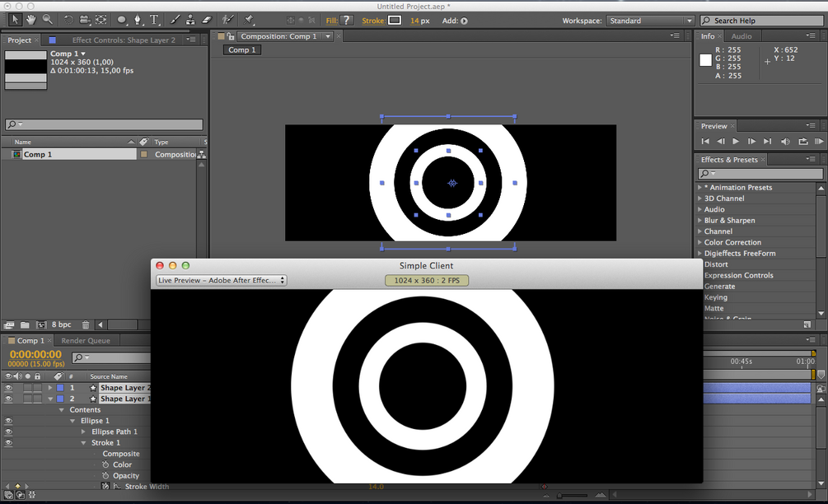This screenshot has height=504, width=828.
Task: Open the Preview panel options menu
Action: point(811,126)
